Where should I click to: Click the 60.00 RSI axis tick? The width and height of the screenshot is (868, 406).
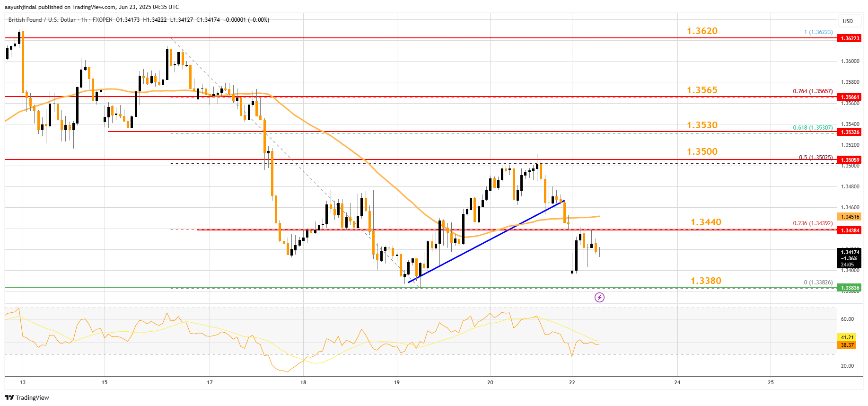click(x=847, y=319)
